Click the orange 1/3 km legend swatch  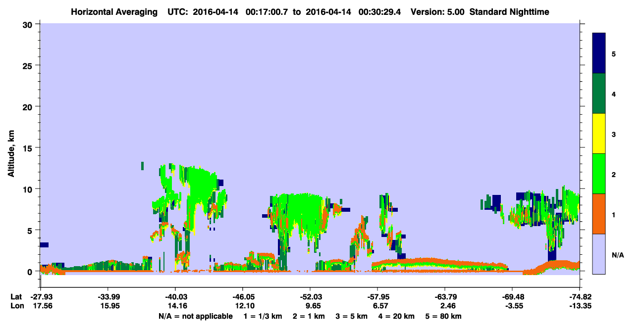coord(599,214)
